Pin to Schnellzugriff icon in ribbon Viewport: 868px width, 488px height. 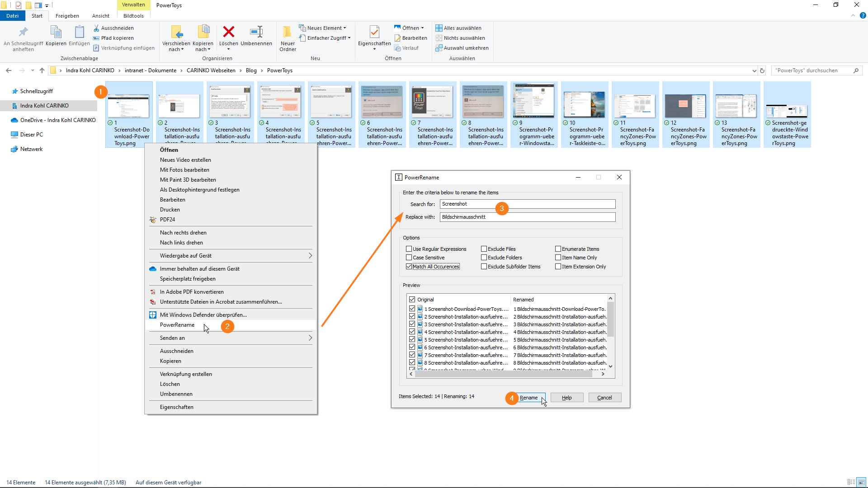coord(23,32)
